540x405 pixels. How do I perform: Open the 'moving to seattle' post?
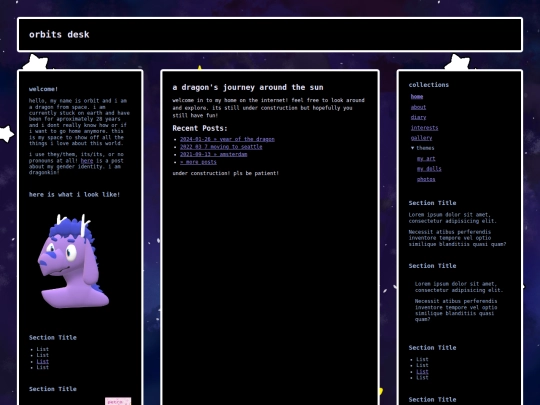221,147
